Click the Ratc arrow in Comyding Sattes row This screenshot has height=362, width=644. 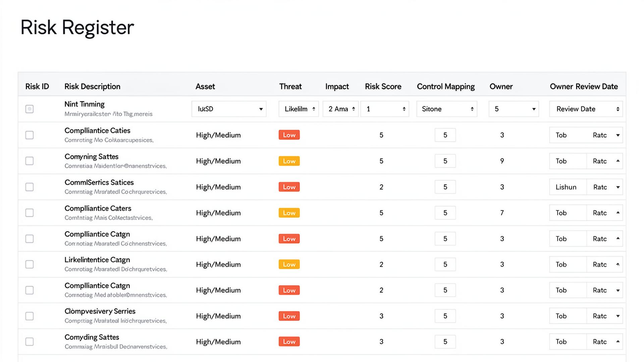[618, 342]
